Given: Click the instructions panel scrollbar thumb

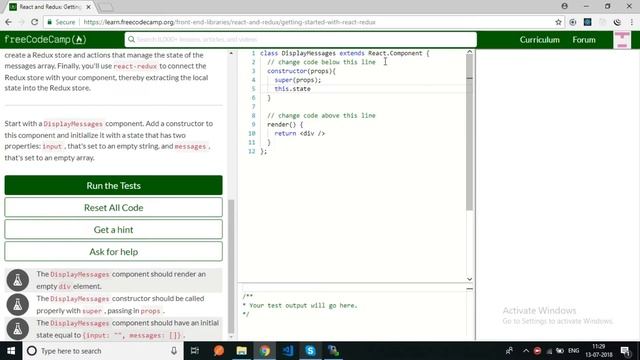Looking at the screenshot, I should click(231, 267).
